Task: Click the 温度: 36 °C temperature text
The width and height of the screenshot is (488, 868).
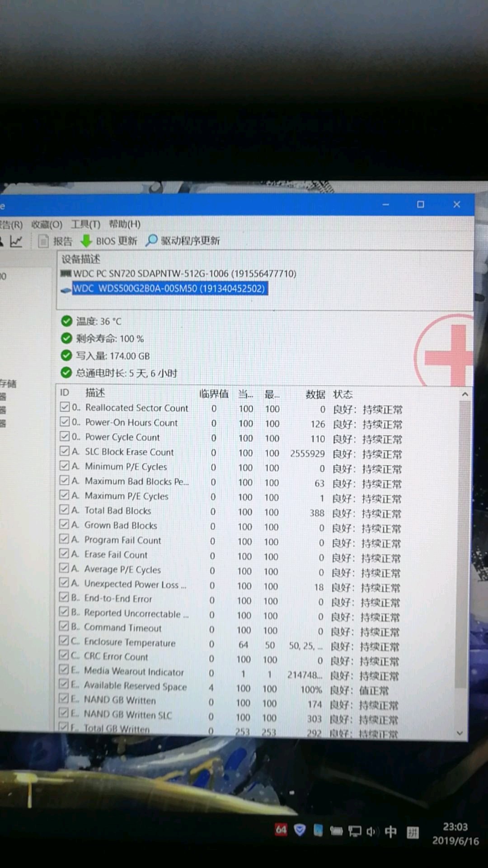Action: pyautogui.click(x=99, y=321)
